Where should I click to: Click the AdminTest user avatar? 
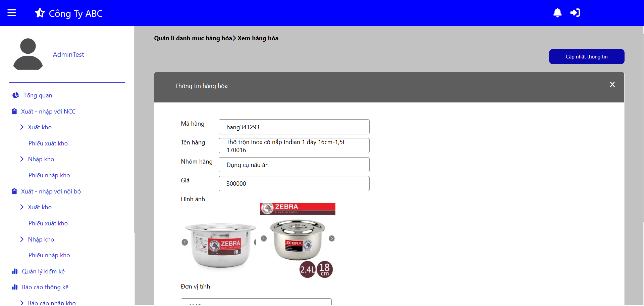click(28, 54)
